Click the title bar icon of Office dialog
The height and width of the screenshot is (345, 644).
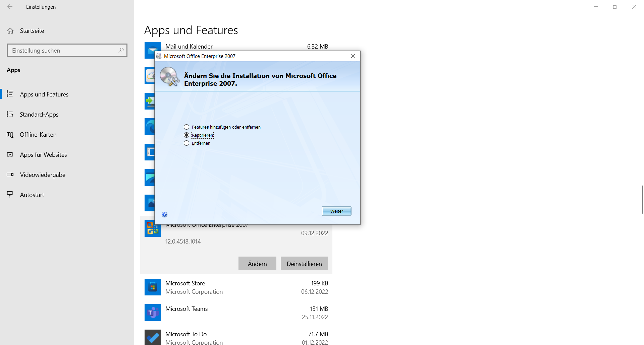pyautogui.click(x=159, y=56)
